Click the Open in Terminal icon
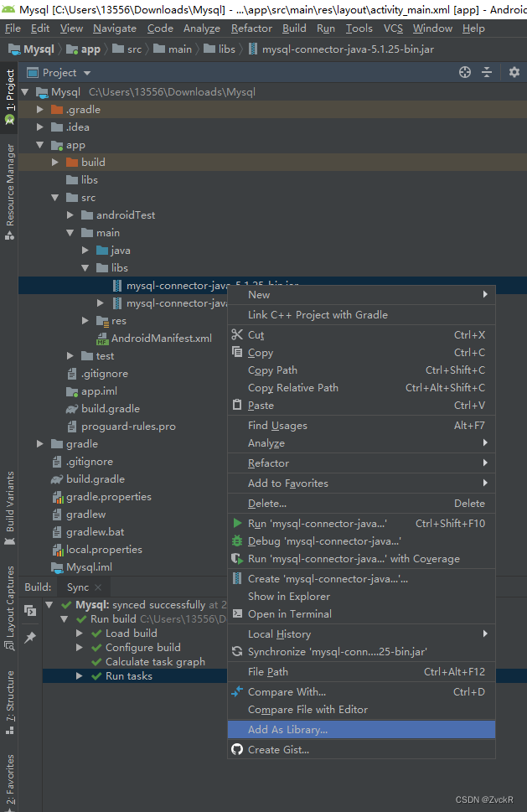 pos(237,613)
